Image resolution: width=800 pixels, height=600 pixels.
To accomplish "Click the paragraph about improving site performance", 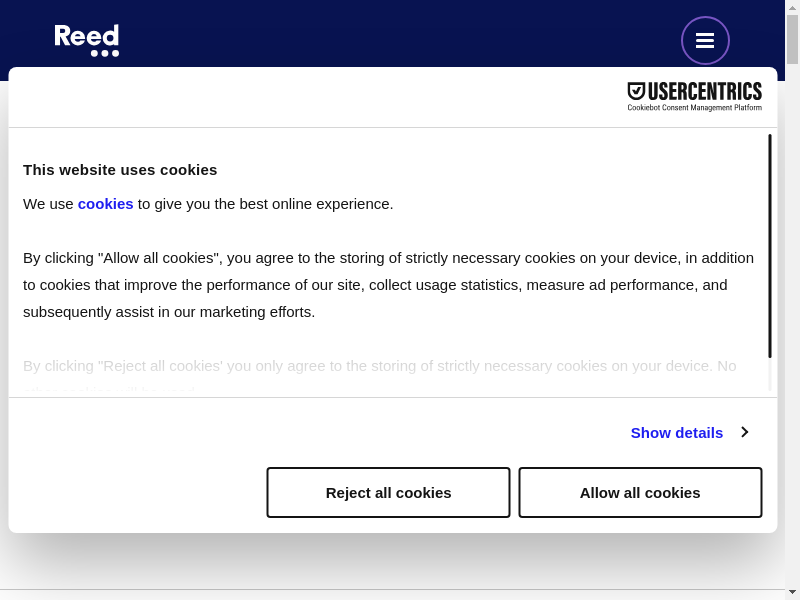I will click(x=388, y=284).
